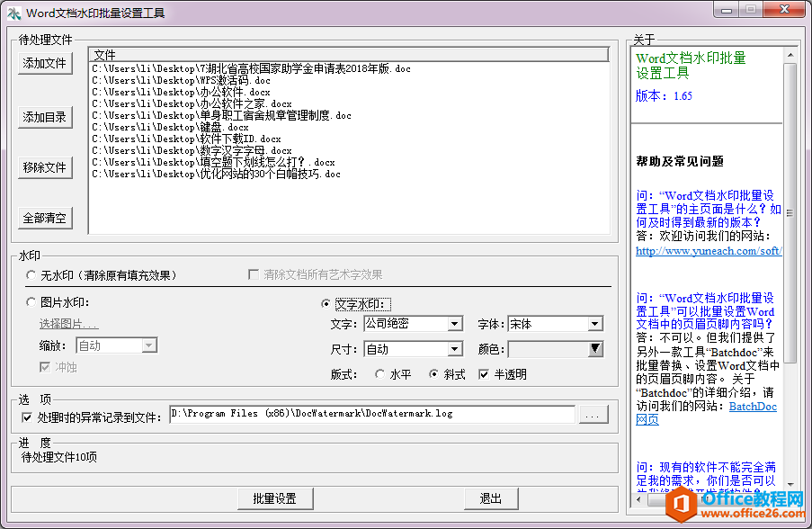Select the 无水印 radio option
This screenshot has height=529, width=812.
click(x=31, y=275)
